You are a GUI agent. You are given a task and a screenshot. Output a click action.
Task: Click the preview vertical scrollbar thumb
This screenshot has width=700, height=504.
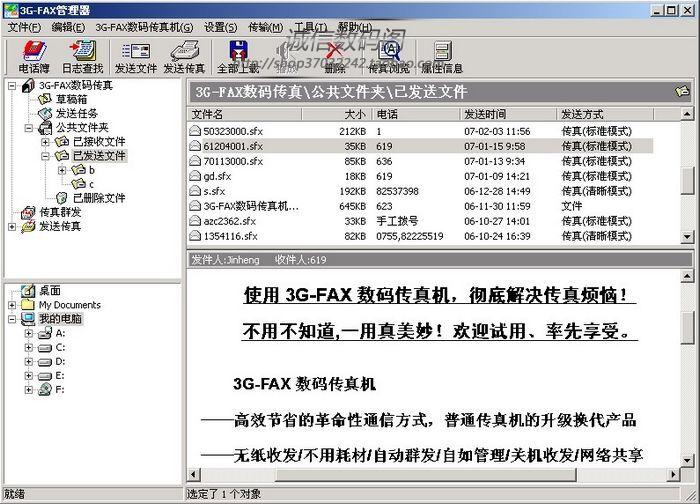(x=688, y=328)
